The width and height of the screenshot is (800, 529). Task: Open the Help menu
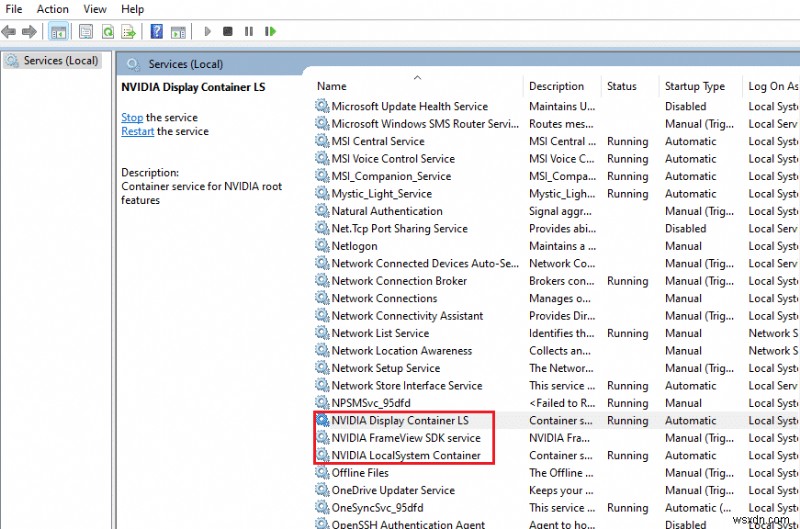(133, 9)
